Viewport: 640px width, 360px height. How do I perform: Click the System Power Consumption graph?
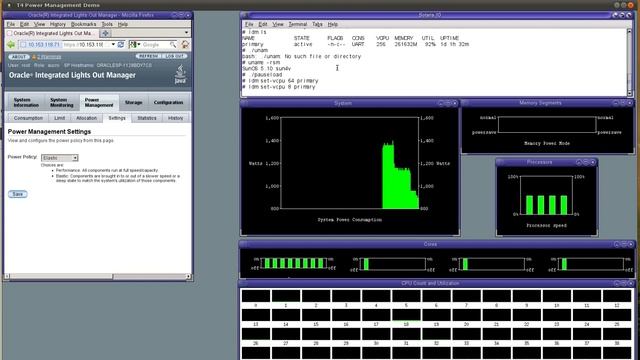[350, 163]
